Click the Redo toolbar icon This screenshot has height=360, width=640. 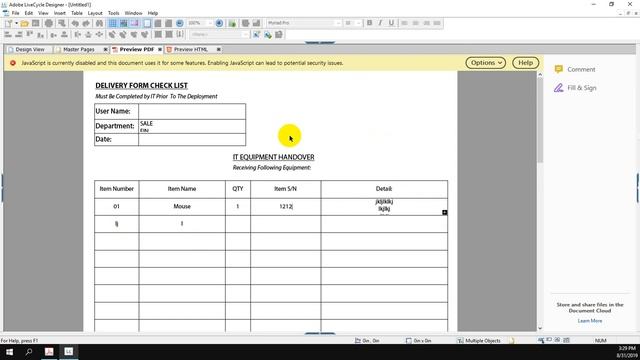(x=86, y=23)
